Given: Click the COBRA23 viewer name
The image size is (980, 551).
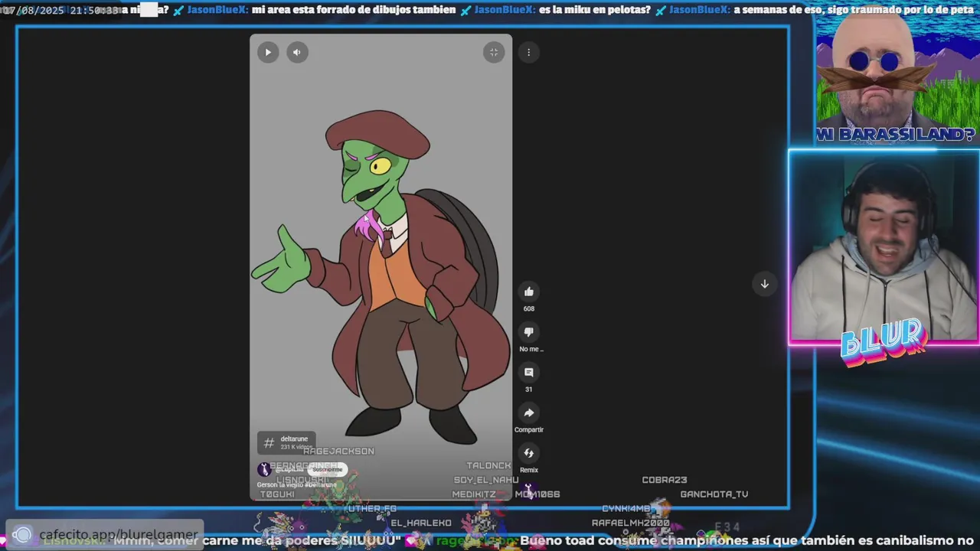Looking at the screenshot, I should 664,480.
